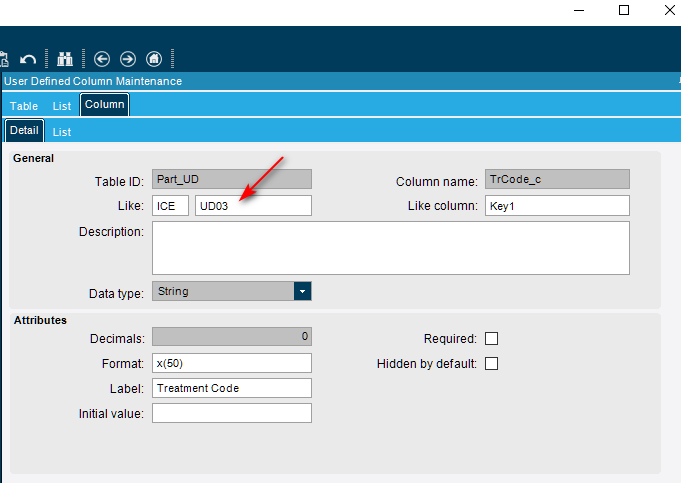Click the Like schema field ICE

click(170, 205)
